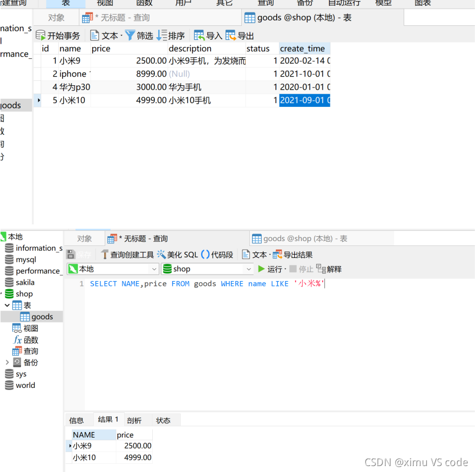
Task: Click the Save (保存) disk icon
Action: tap(71, 254)
